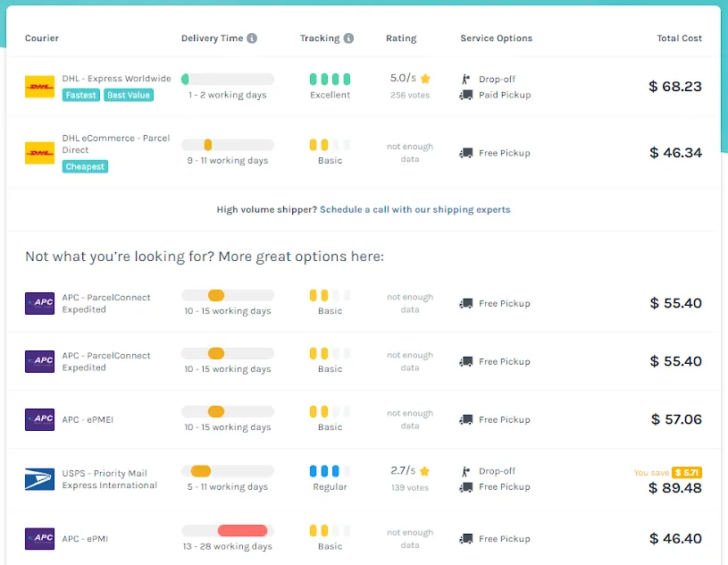Open Schedule a call with shipping experts link
The width and height of the screenshot is (728, 565).
coord(415,209)
